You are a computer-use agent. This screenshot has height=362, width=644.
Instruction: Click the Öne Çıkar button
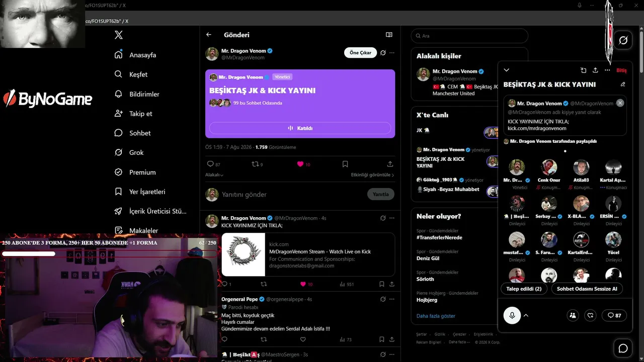coord(360,53)
